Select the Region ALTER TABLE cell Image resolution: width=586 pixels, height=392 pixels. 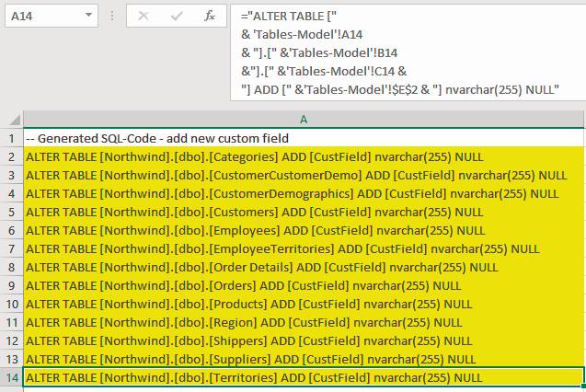(304, 322)
